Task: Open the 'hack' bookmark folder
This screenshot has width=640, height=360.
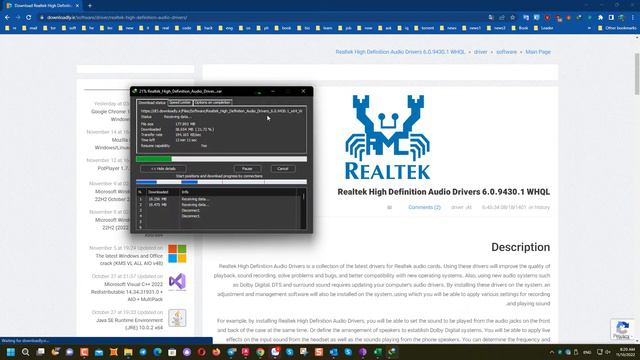Action: [204, 28]
